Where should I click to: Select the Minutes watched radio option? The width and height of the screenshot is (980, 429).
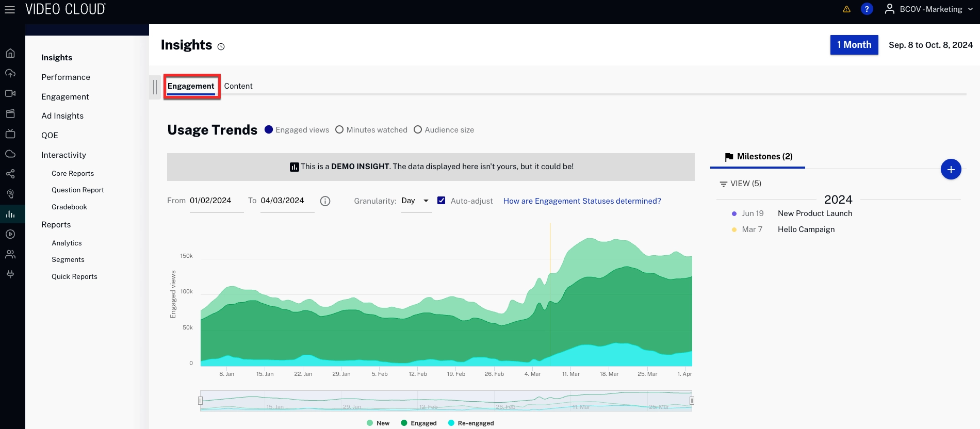click(x=339, y=130)
